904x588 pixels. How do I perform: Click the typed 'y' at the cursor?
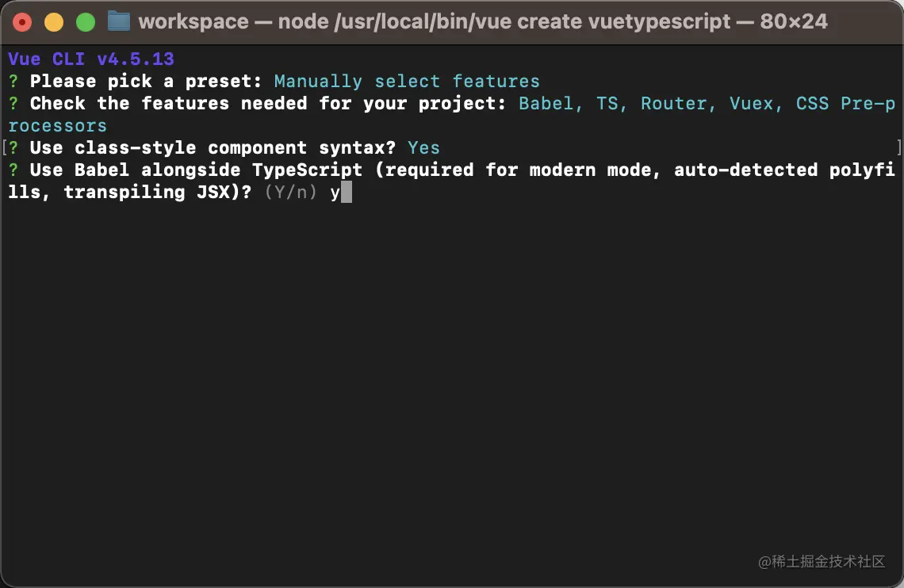[335, 193]
